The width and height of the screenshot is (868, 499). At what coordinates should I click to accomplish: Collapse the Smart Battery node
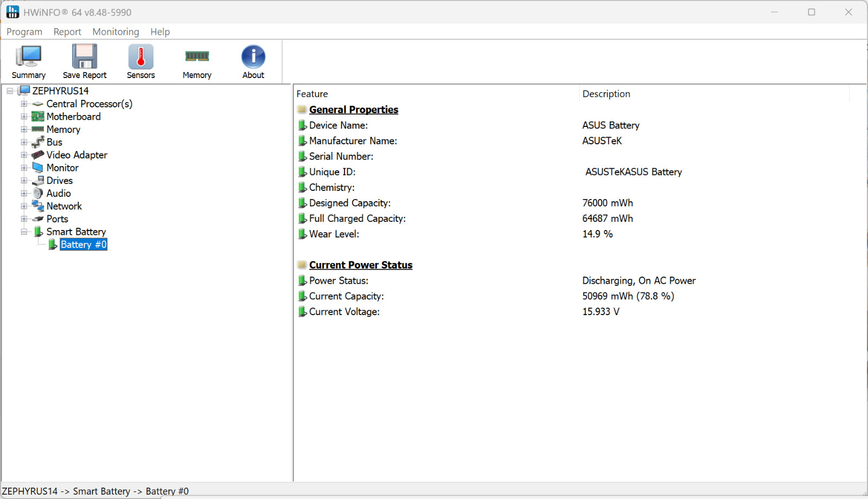[24, 232]
